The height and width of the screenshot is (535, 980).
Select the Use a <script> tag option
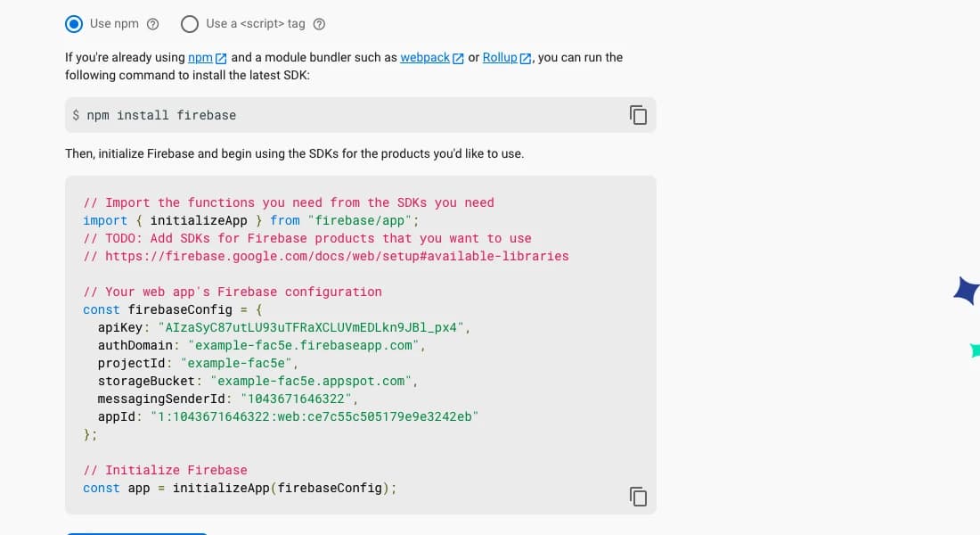pyautogui.click(x=190, y=24)
